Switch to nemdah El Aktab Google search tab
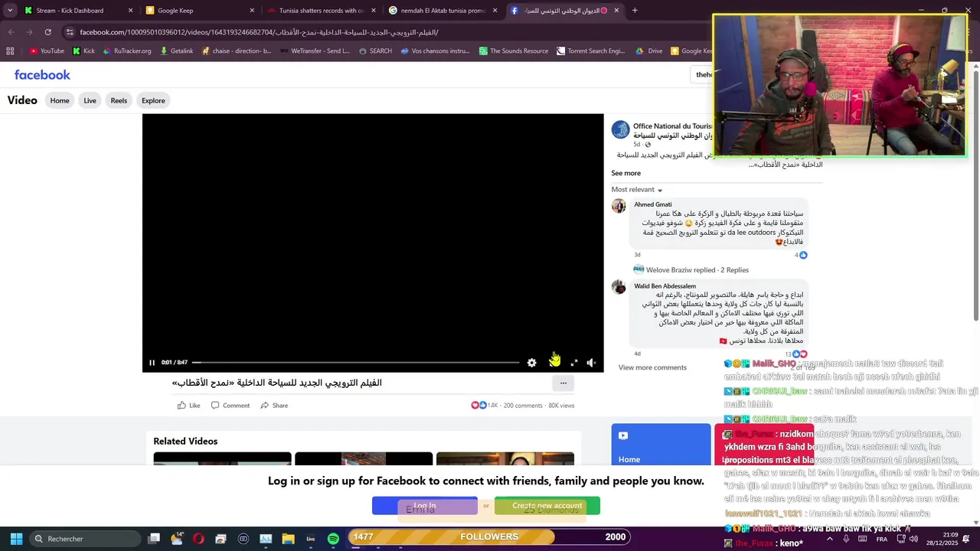 pos(443,11)
